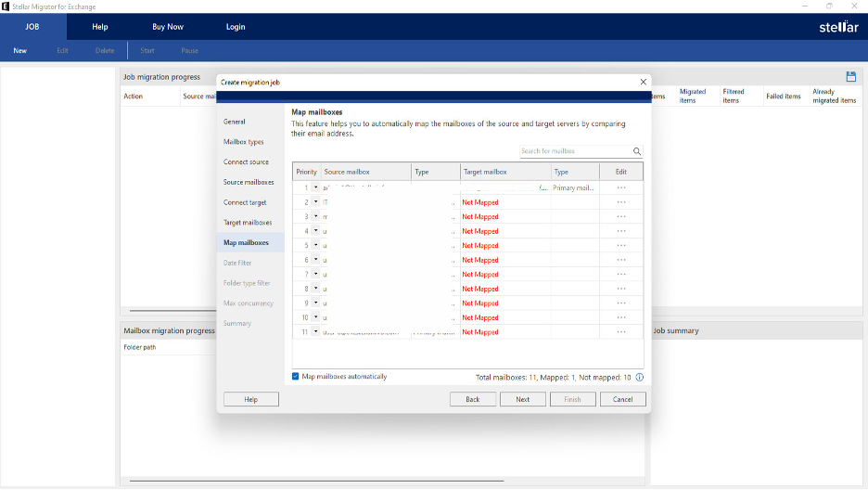The image size is (868, 490).
Task: Open edit ellipsis for priority 2 row
Action: tap(621, 202)
